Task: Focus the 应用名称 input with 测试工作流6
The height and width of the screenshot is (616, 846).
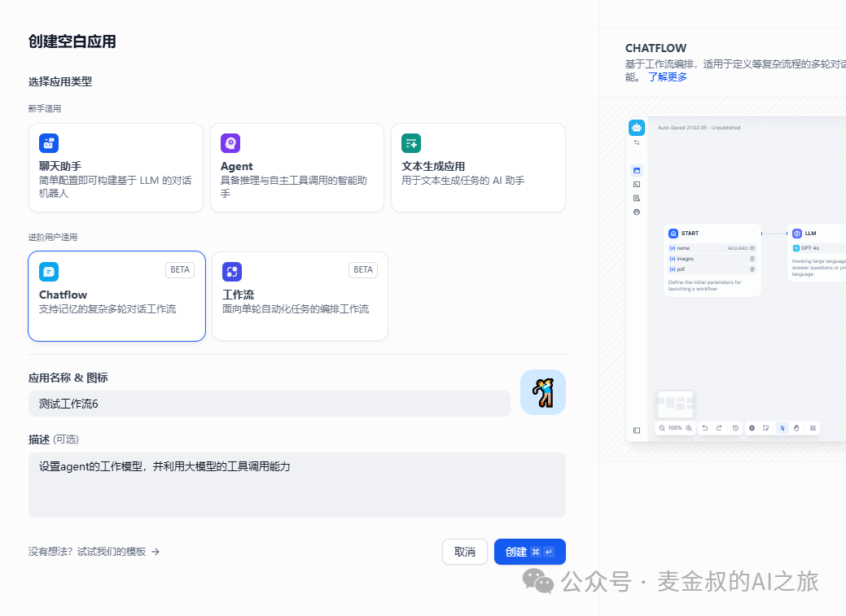Action: (270, 404)
